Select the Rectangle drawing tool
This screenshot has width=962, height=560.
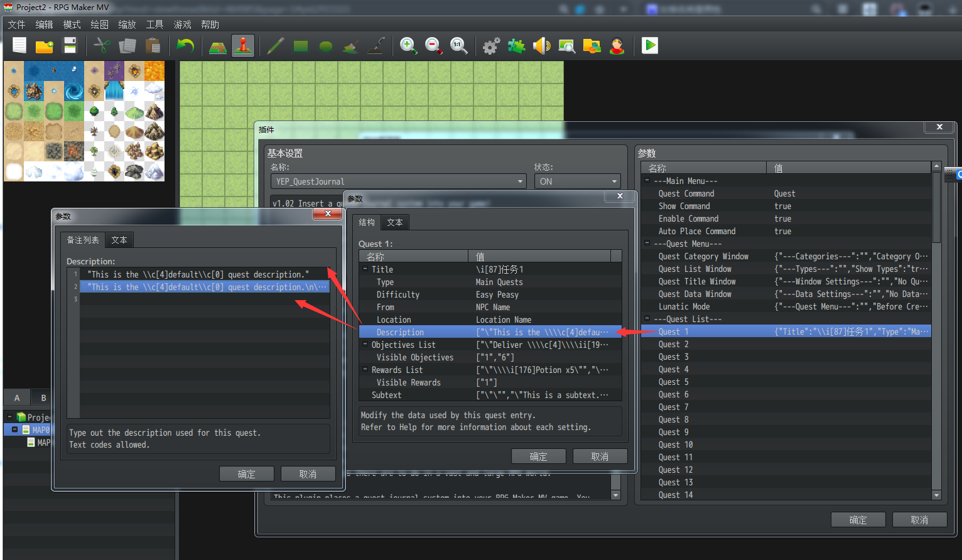click(x=301, y=46)
